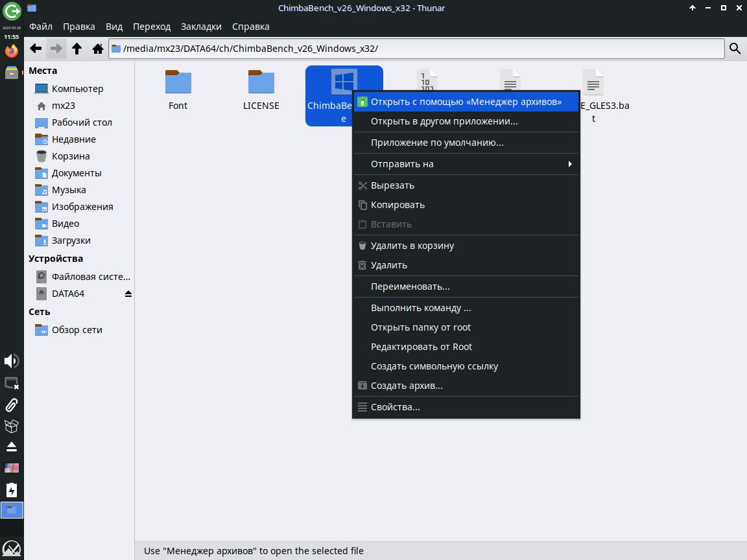Go to home folder via house icon

click(98, 49)
